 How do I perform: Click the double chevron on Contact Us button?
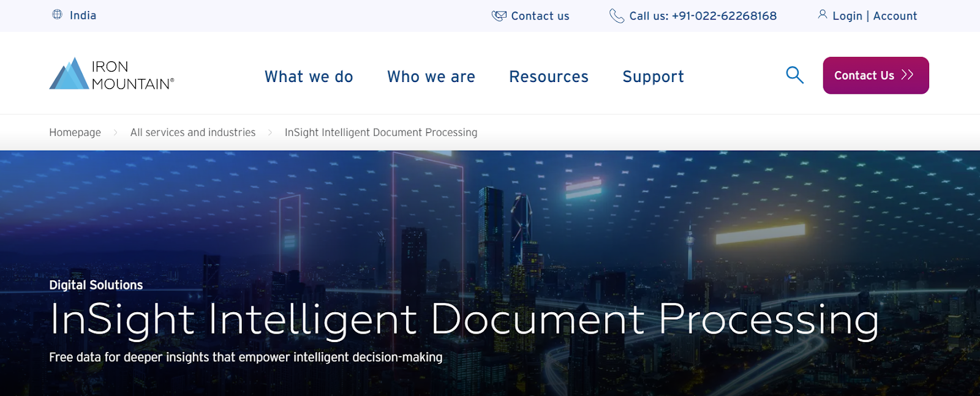coord(908,75)
